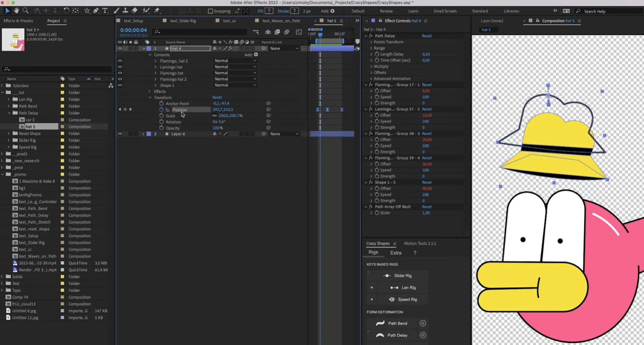Open the Graph Editor in the timeline
The image size is (644, 345).
tap(299, 32)
